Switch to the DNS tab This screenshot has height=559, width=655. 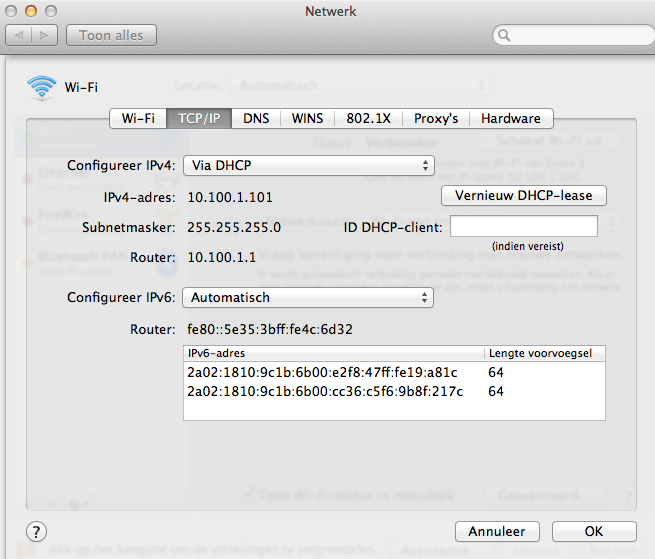click(256, 118)
